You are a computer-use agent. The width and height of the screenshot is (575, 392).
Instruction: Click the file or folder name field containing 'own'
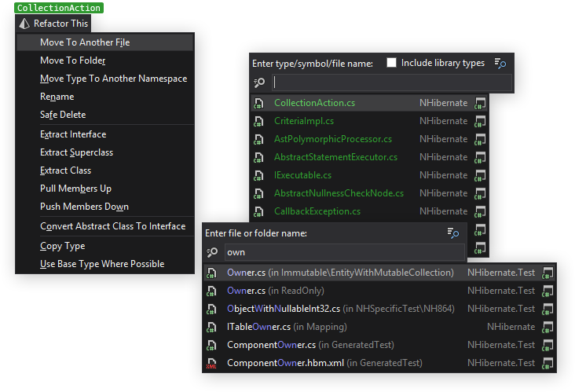pos(343,252)
